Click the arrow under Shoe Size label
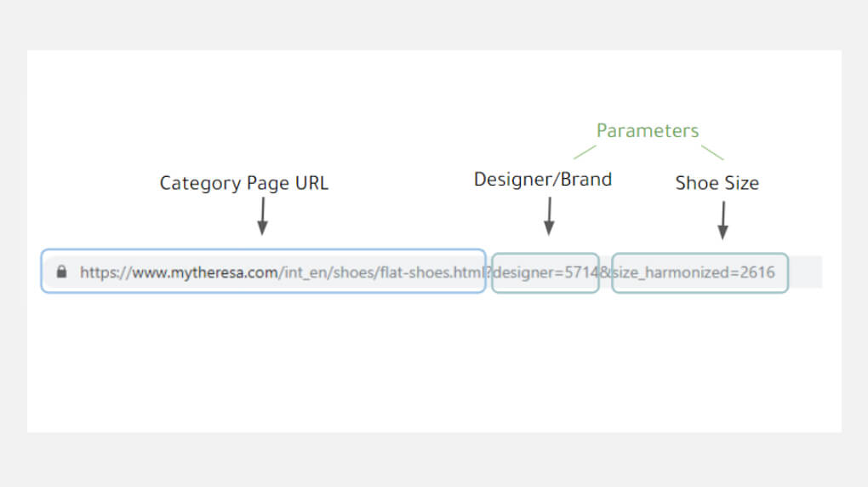Image resolution: width=868 pixels, height=487 pixels. click(722, 221)
